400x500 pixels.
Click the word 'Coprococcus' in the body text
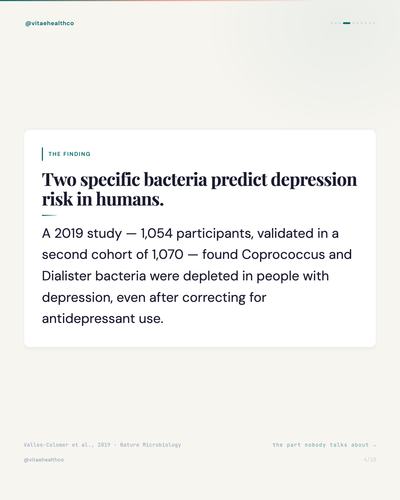tap(283, 255)
